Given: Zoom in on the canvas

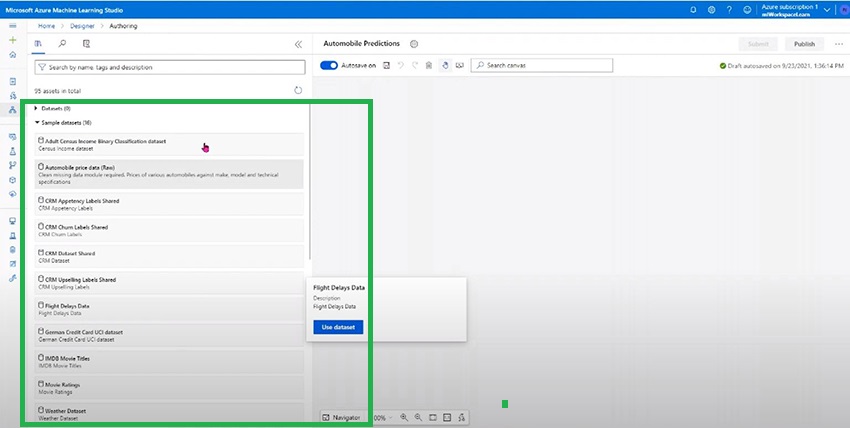Looking at the screenshot, I should [x=404, y=418].
